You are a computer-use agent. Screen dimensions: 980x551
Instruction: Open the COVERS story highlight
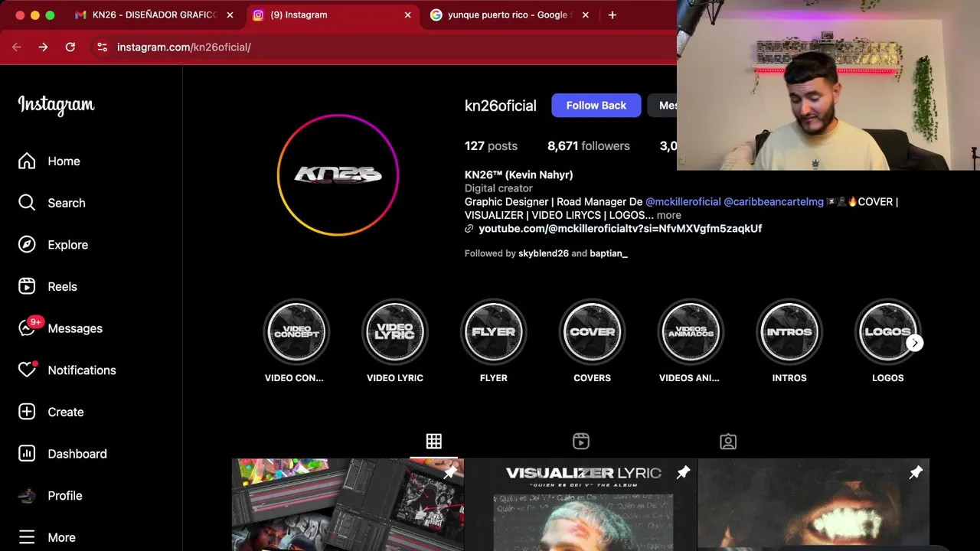(x=593, y=332)
